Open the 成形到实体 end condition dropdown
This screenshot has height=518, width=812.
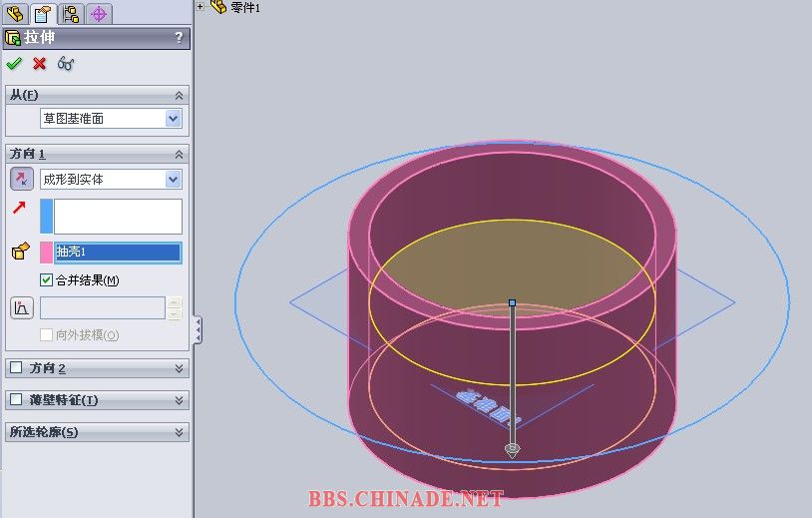[x=173, y=180]
